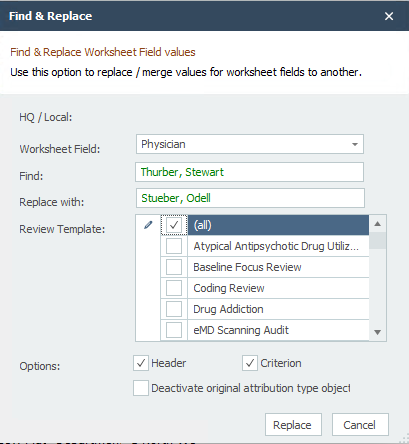This screenshot has height=444, width=409.
Task: Toggle the Header option checkbox
Action: pos(141,363)
